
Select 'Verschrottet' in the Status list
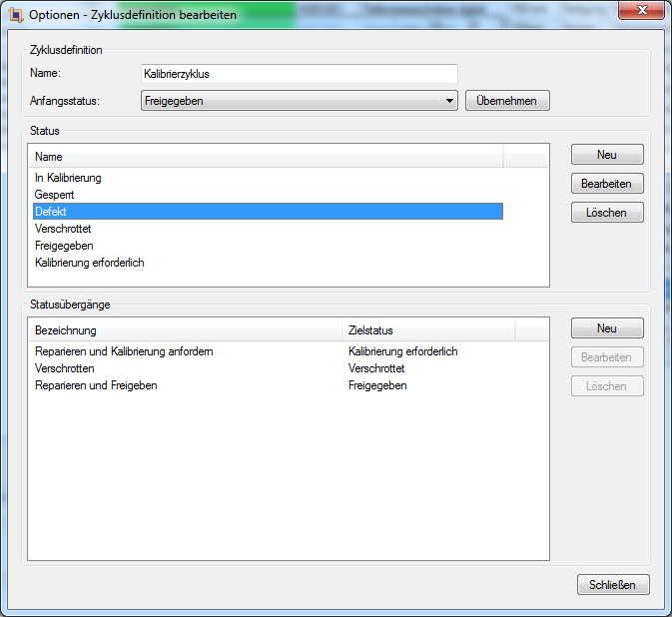(63, 229)
